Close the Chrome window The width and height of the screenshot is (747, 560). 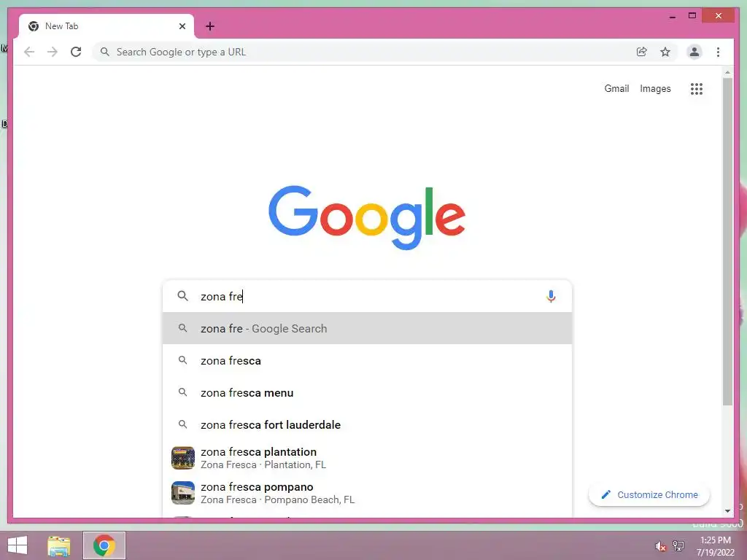719,16
